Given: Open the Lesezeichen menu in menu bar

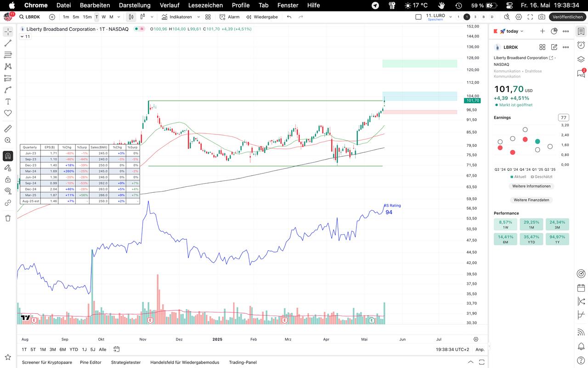Looking at the screenshot, I should pyautogui.click(x=205, y=5).
